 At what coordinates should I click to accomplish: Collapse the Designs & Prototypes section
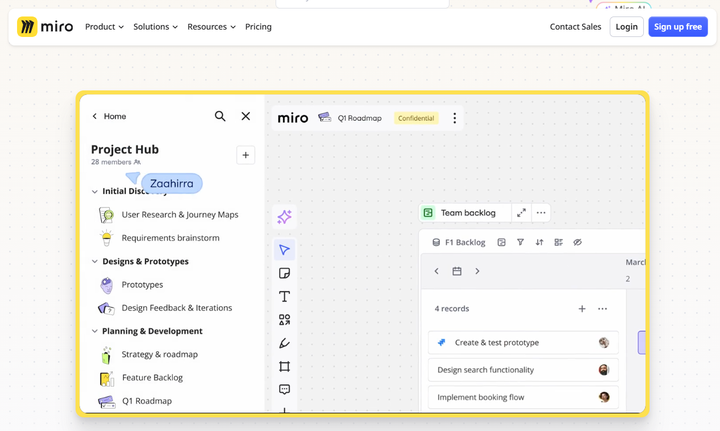95,261
